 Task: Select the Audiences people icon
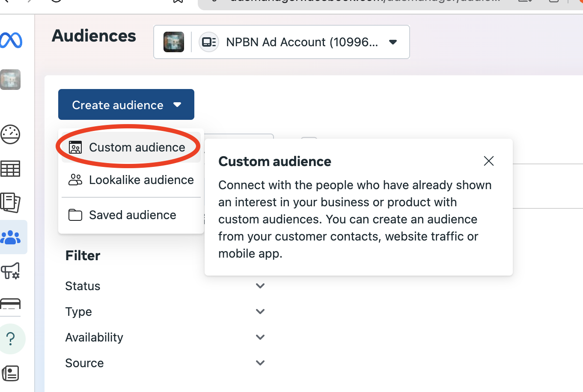[x=11, y=237]
